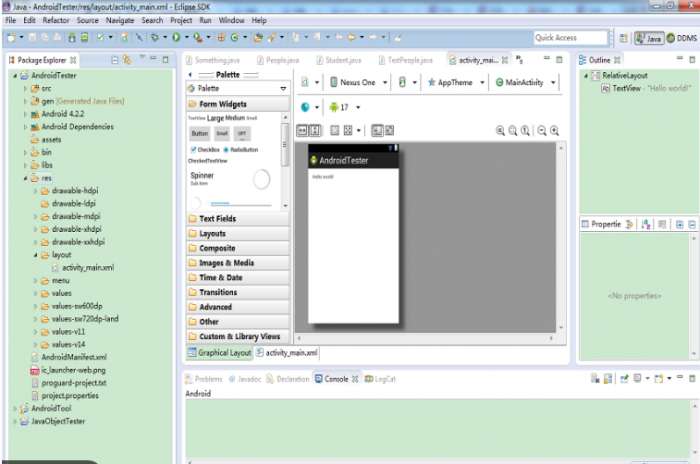
Task: Expand the src folder
Action: [x=25, y=88]
